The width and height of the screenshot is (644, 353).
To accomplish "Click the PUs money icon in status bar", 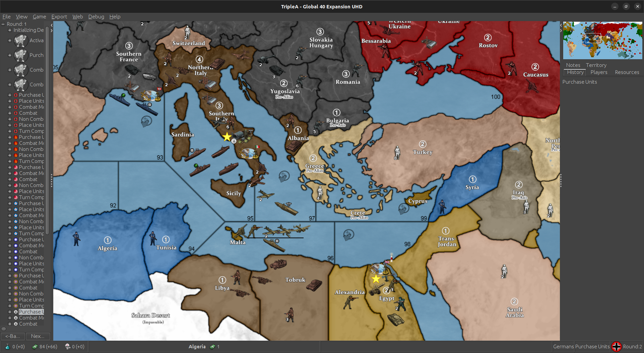I will tap(35, 347).
